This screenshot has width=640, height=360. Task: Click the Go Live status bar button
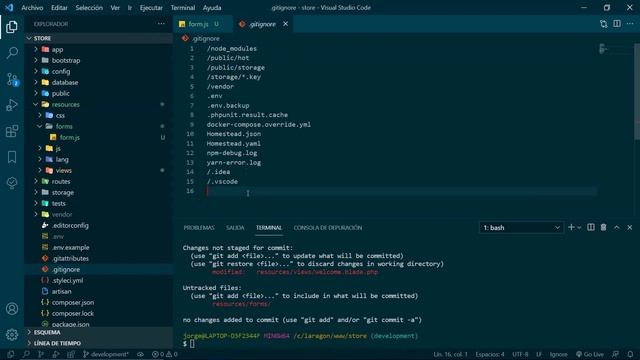(x=590, y=354)
